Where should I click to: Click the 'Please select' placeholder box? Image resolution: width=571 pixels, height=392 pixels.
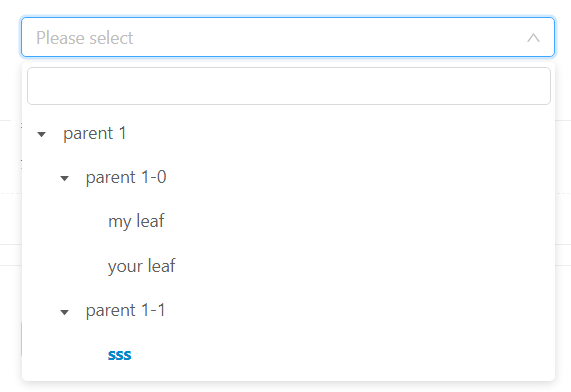(x=288, y=37)
